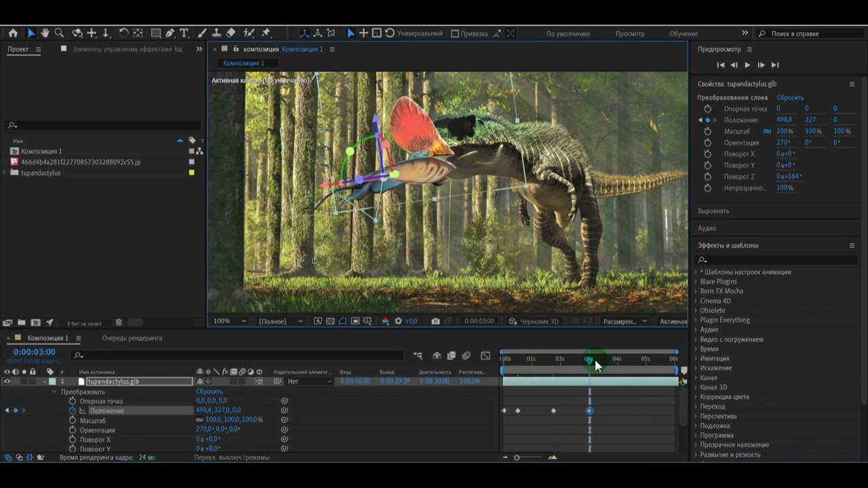Select the Zoom magnifier tool
This screenshot has width=868, height=488.
point(59,33)
